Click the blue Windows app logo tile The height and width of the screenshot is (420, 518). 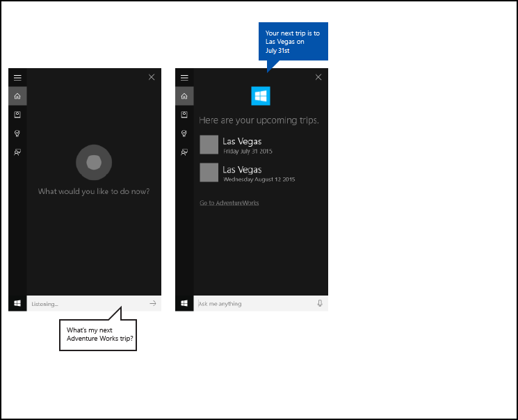261,96
